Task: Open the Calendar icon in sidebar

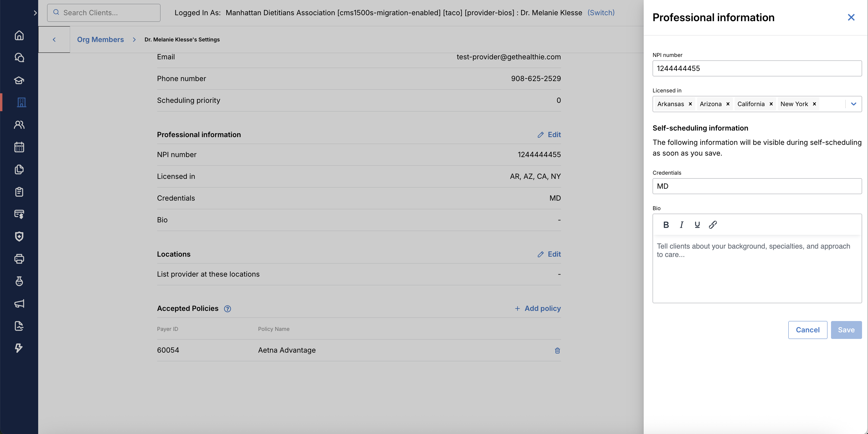Action: [19, 147]
